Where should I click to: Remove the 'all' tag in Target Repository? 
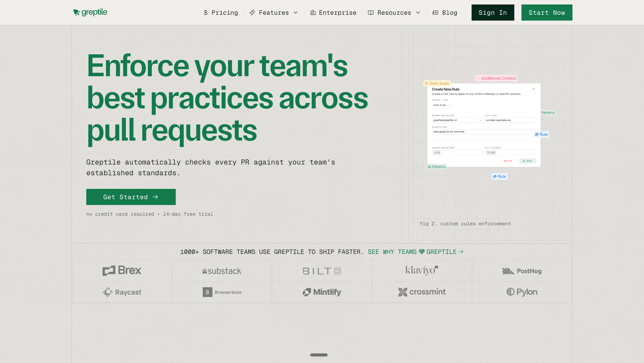tap(435, 152)
